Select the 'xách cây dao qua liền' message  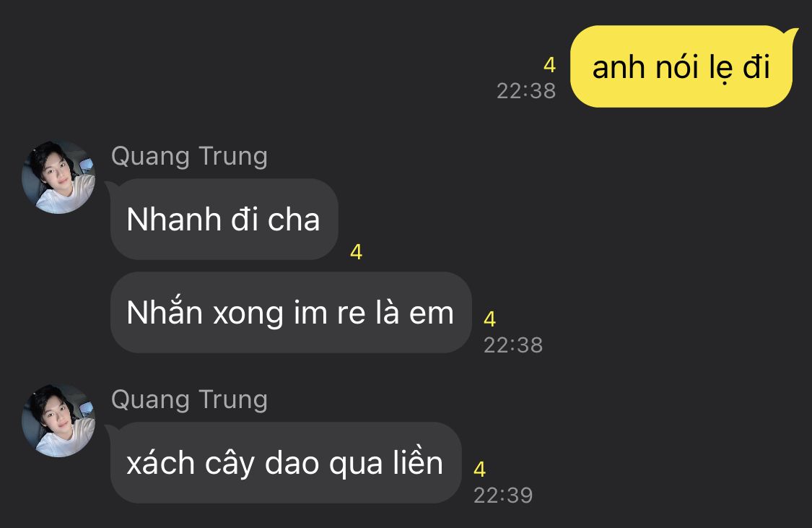click(285, 463)
